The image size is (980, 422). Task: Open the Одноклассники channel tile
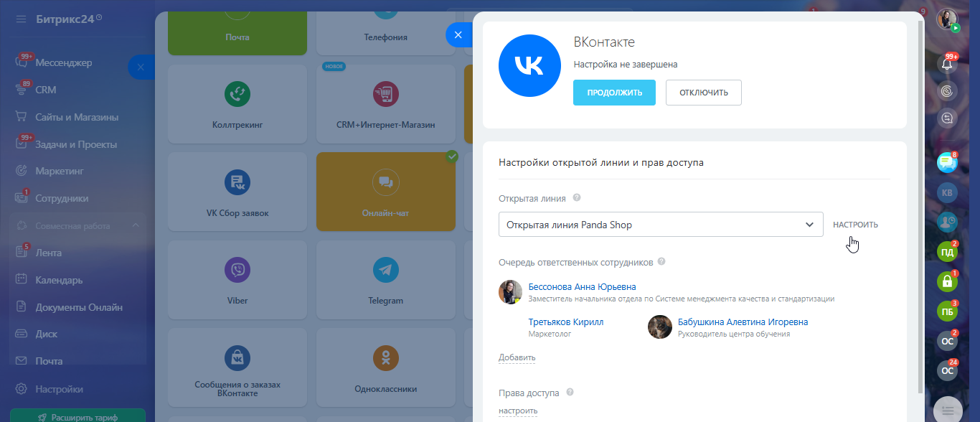386,368
